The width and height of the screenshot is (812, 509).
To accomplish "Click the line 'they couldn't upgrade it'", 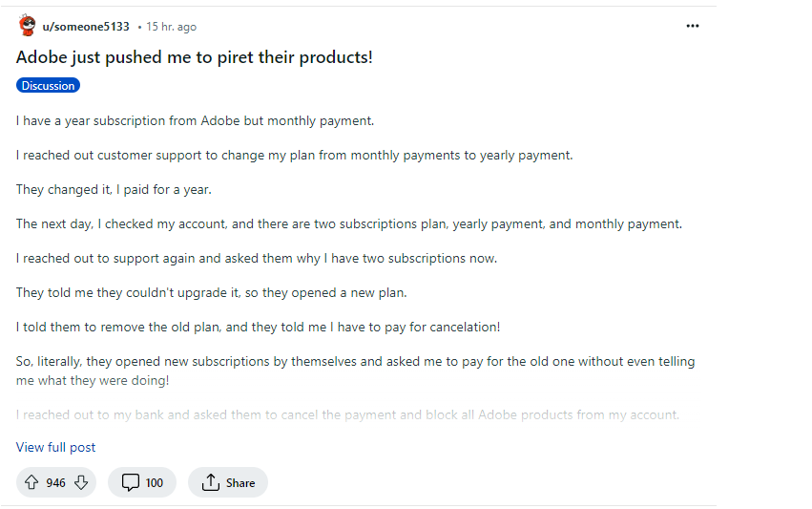I will (211, 293).
